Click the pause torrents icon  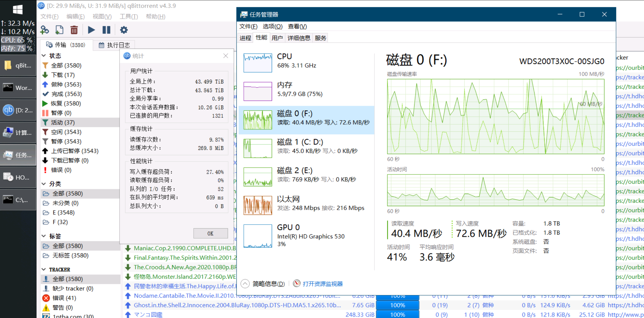[x=106, y=30]
